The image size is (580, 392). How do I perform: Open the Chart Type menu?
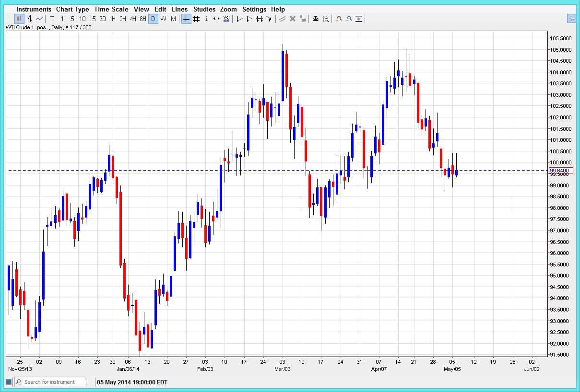(x=72, y=9)
